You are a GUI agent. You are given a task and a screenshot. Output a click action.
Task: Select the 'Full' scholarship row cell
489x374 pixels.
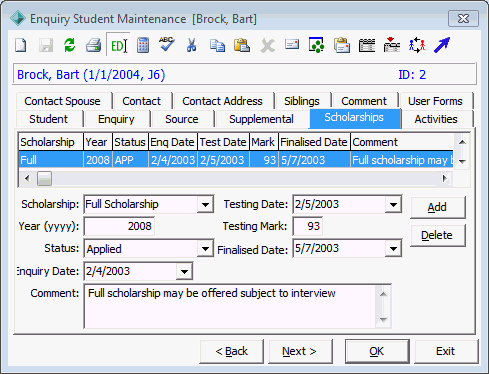click(51, 160)
